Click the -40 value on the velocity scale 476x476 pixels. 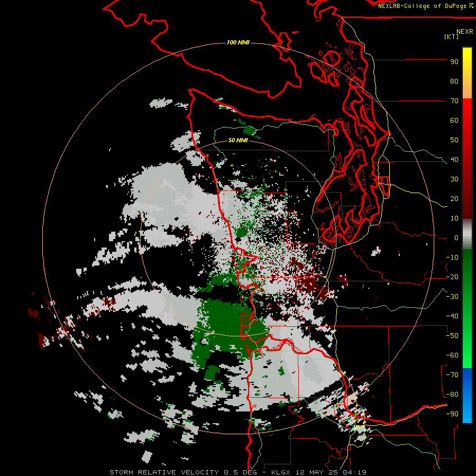pyautogui.click(x=452, y=316)
